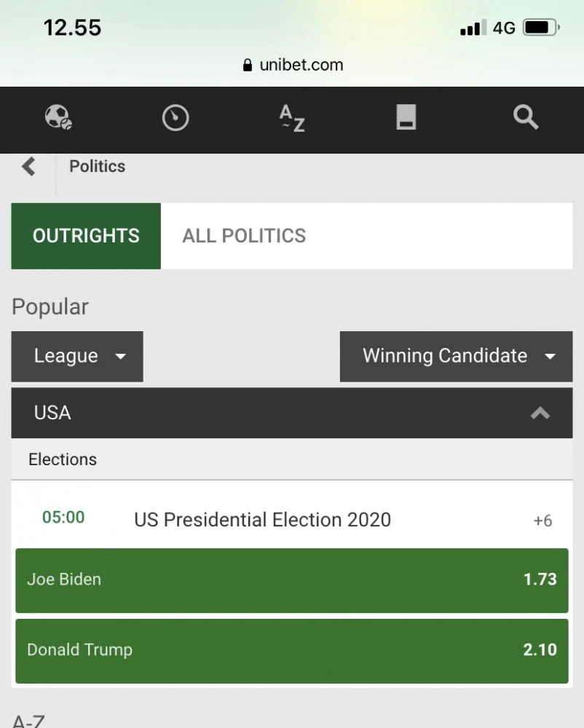584x728 pixels.
Task: Select the Outrights tab
Action: coord(86,236)
